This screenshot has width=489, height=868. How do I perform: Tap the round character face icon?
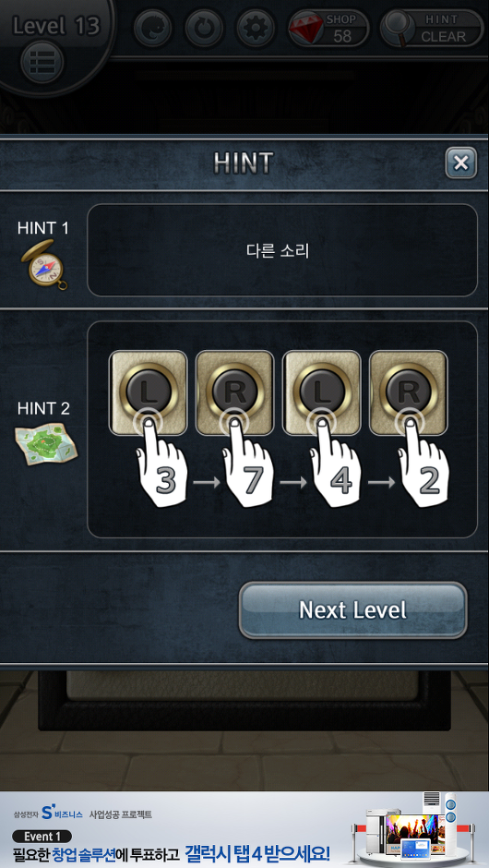(x=153, y=29)
